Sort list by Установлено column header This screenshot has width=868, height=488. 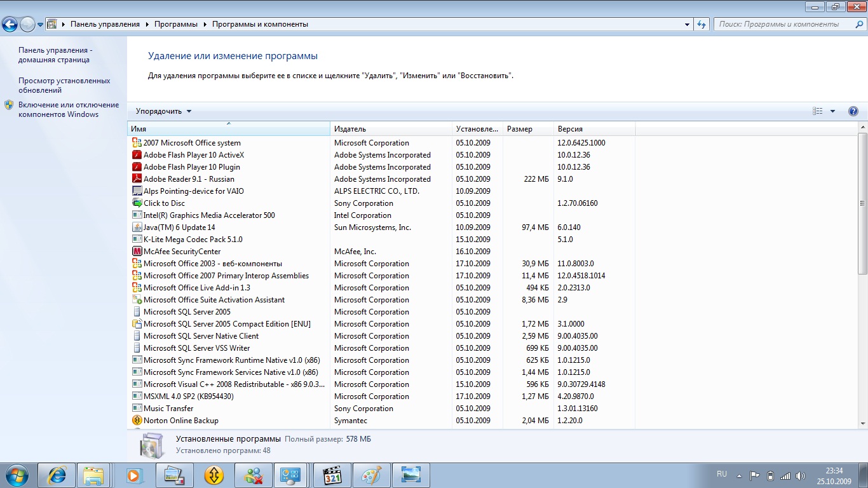477,129
